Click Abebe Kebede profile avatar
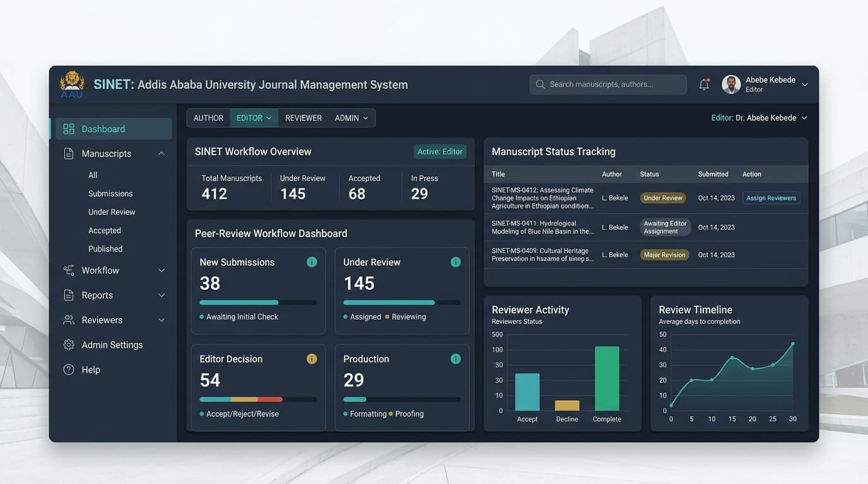868x484 pixels. pyautogui.click(x=731, y=84)
